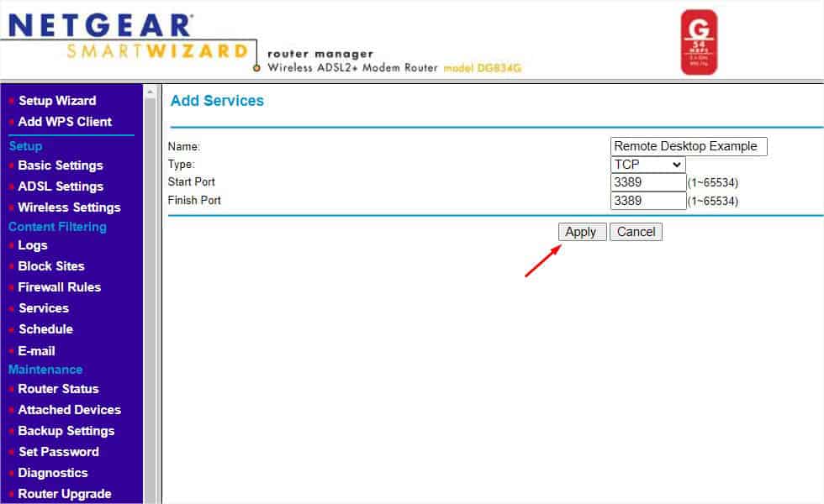Click the Setup section label in sidebar
The width and height of the screenshot is (824, 504).
click(x=25, y=146)
